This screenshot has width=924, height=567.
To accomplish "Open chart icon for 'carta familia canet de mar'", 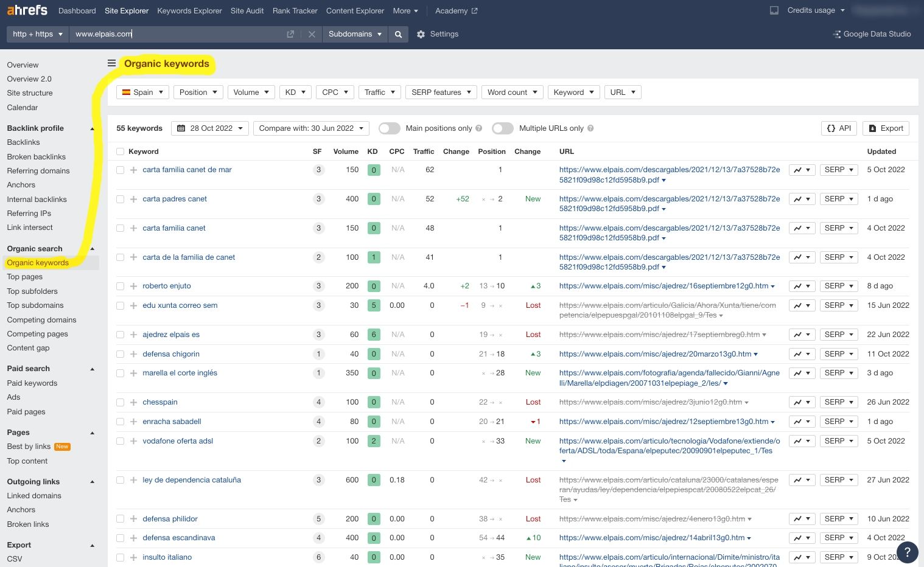I will (802, 170).
